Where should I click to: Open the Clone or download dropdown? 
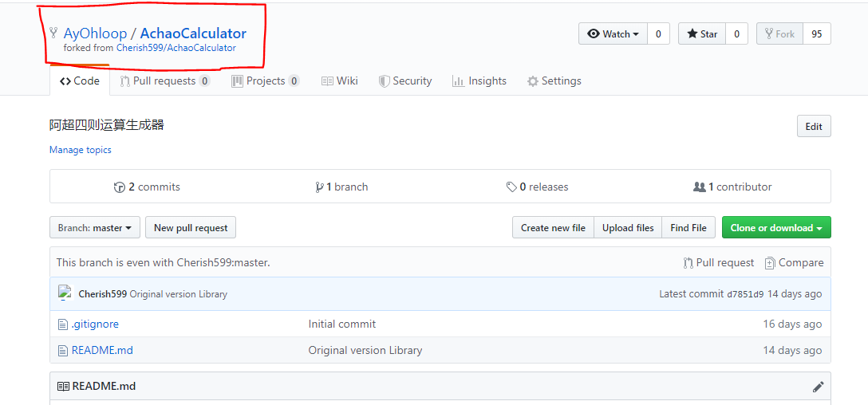[776, 227]
